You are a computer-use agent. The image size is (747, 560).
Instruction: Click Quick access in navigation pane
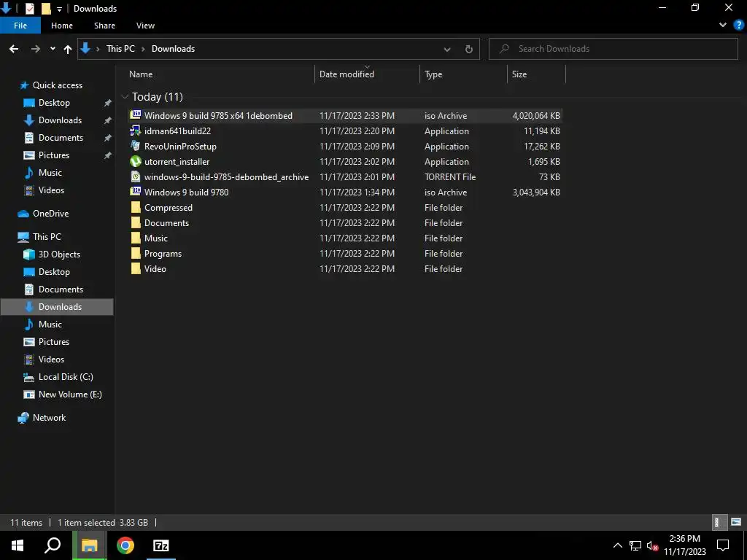click(x=57, y=85)
